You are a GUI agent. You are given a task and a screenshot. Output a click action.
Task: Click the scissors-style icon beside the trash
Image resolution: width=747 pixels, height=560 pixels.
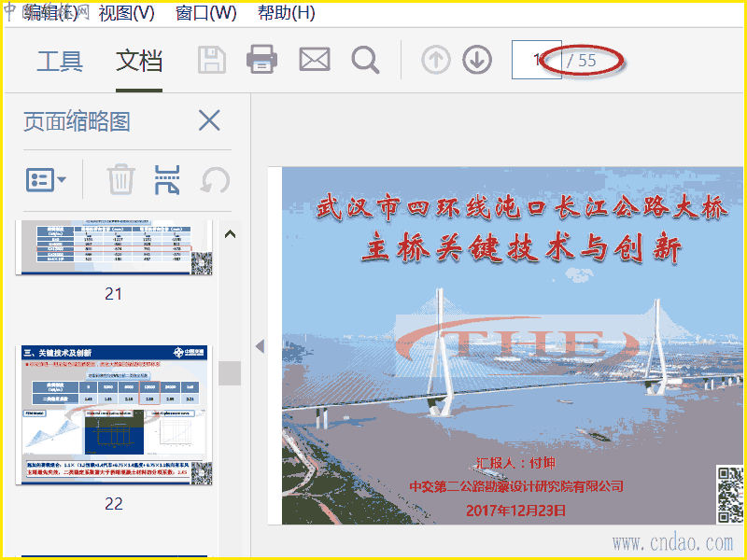point(167,180)
